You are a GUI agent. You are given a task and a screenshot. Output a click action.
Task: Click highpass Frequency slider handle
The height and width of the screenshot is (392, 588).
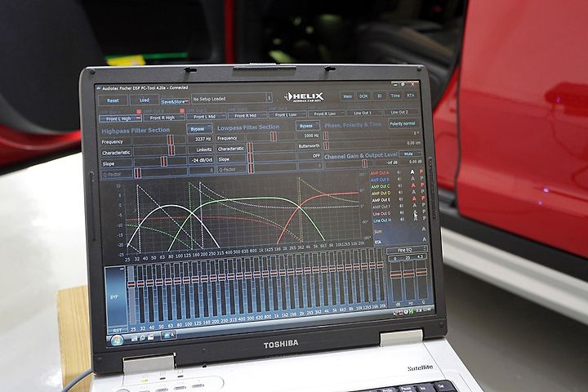click(171, 140)
